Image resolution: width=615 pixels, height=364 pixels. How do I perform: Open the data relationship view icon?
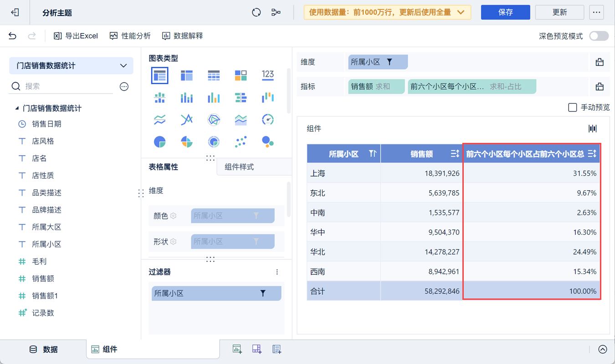point(276,12)
